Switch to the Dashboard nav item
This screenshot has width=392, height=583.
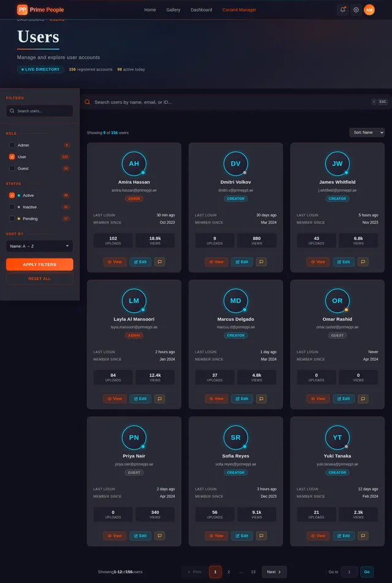pyautogui.click(x=201, y=10)
